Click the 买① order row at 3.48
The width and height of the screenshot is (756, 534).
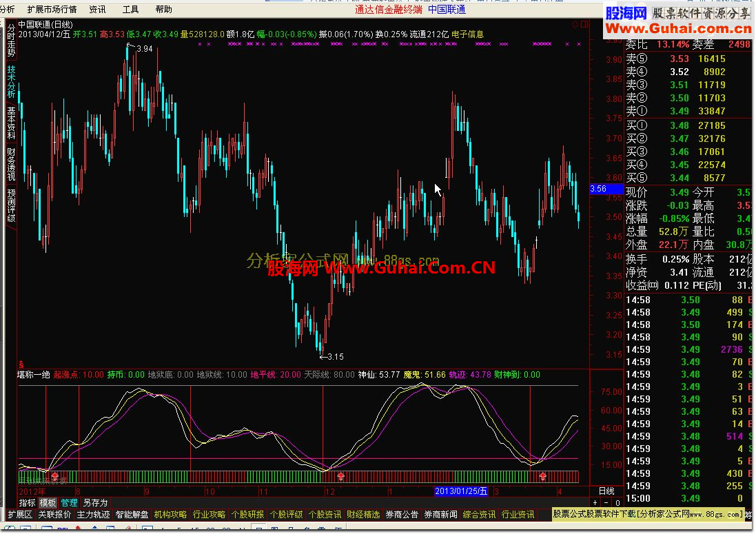point(688,125)
